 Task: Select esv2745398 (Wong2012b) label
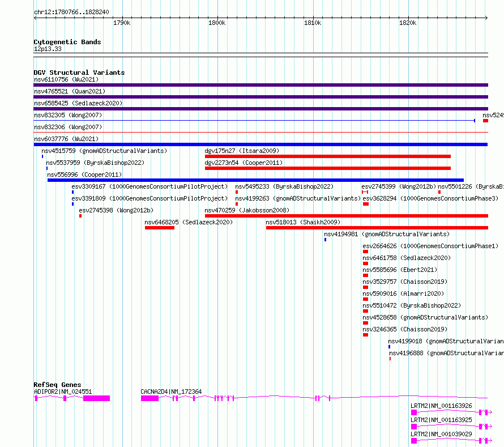coord(116,210)
